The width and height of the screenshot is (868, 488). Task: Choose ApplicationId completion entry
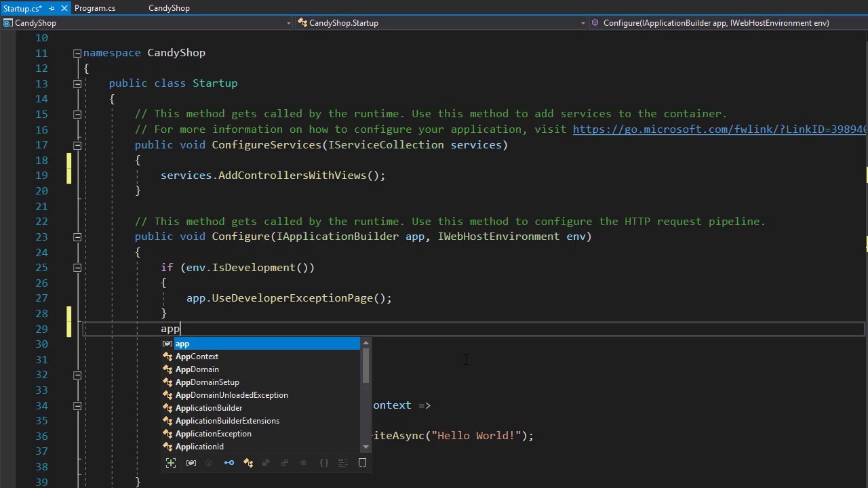261,447
